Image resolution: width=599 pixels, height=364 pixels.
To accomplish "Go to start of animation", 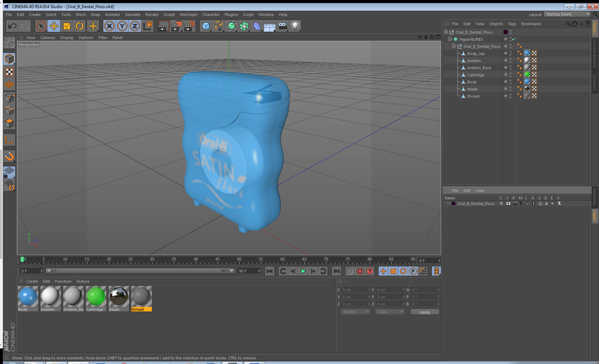I will tap(270, 271).
